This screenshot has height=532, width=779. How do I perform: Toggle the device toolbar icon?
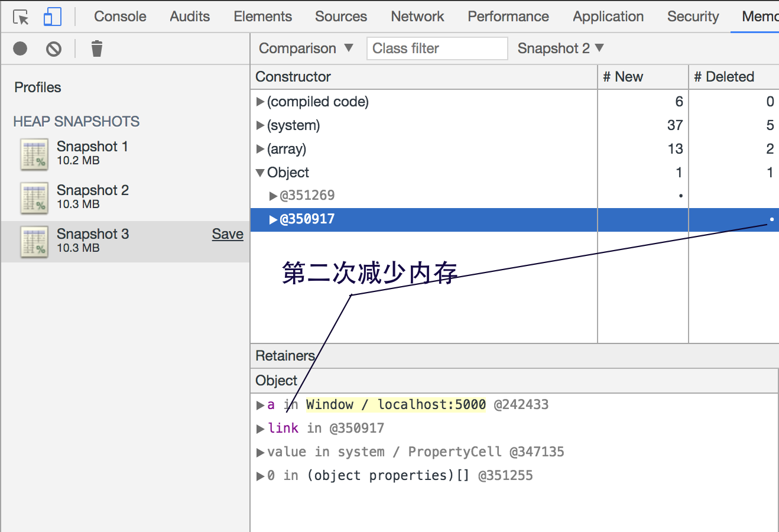tap(53, 17)
